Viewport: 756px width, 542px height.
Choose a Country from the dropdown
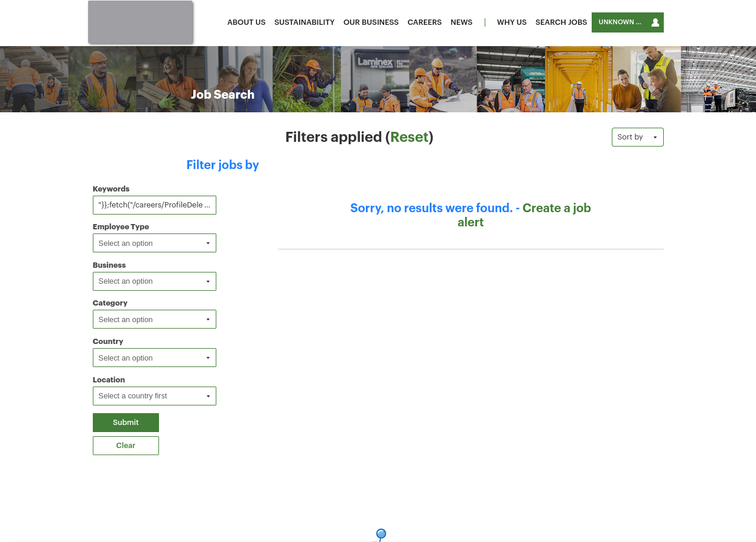[154, 358]
